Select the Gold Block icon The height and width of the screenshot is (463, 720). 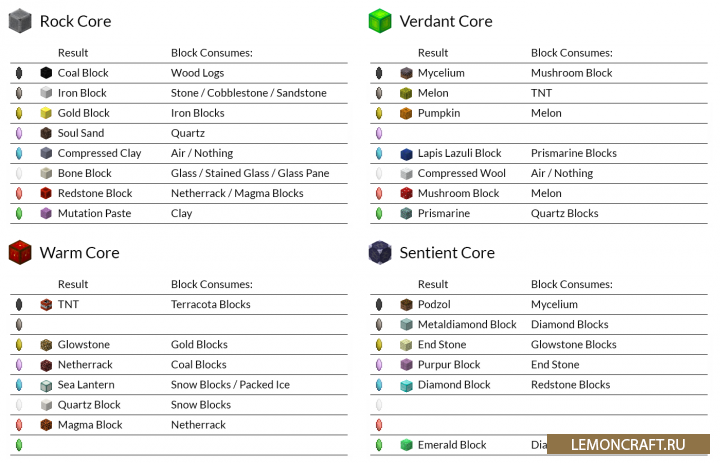pos(46,113)
